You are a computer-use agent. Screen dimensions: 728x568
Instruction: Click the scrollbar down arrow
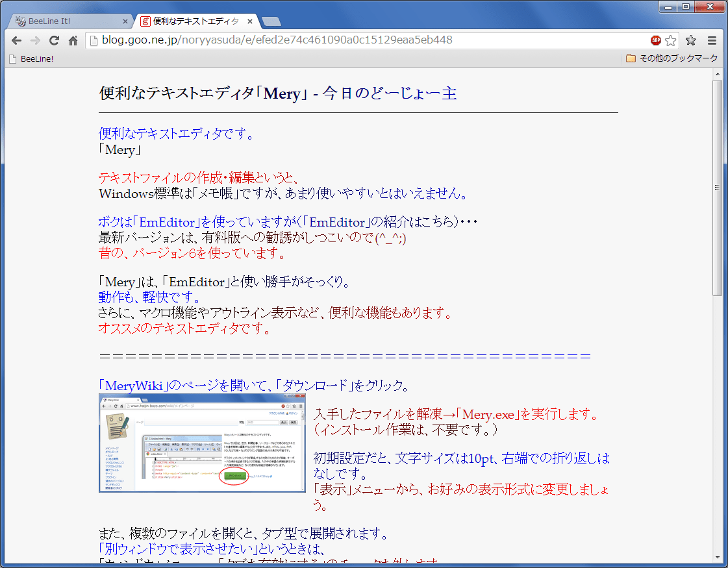(x=718, y=556)
